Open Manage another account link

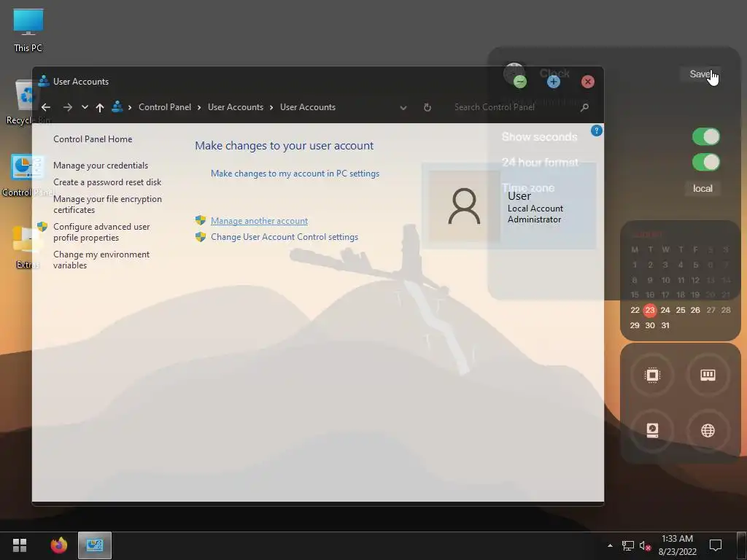coord(259,221)
